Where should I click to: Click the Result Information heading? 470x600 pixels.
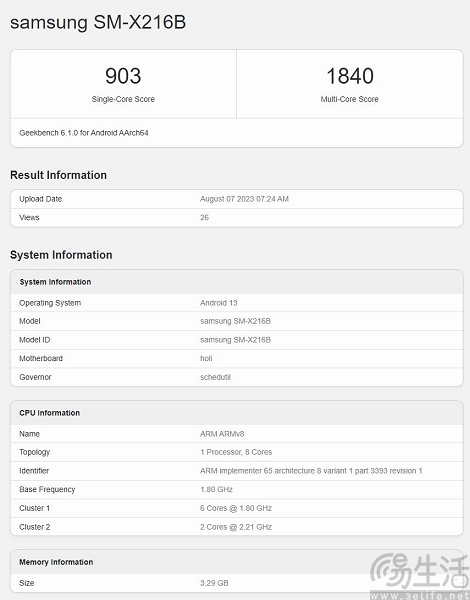pyautogui.click(x=59, y=175)
